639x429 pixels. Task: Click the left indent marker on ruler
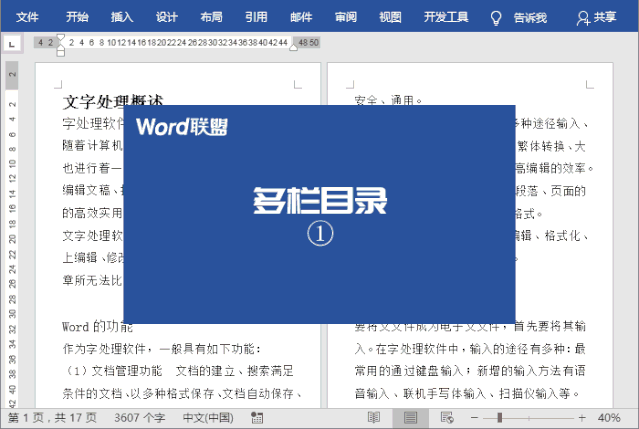pos(61,51)
